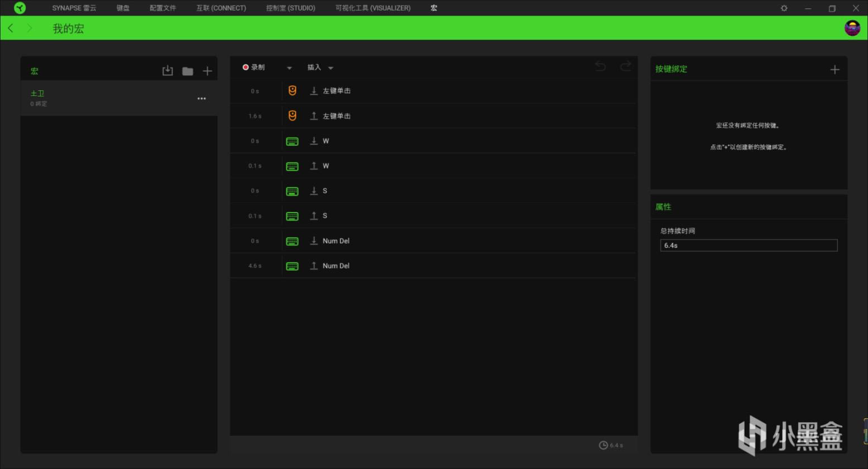Click the Razer logo icon

coord(20,8)
